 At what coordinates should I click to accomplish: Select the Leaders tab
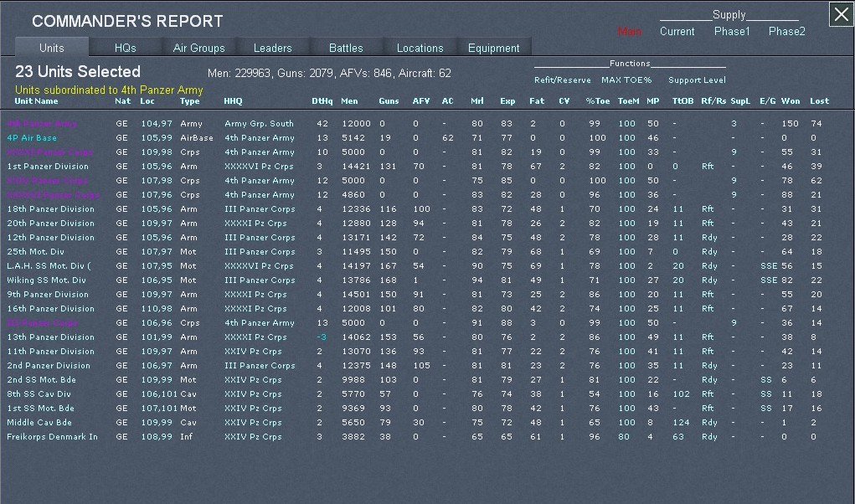click(x=273, y=48)
